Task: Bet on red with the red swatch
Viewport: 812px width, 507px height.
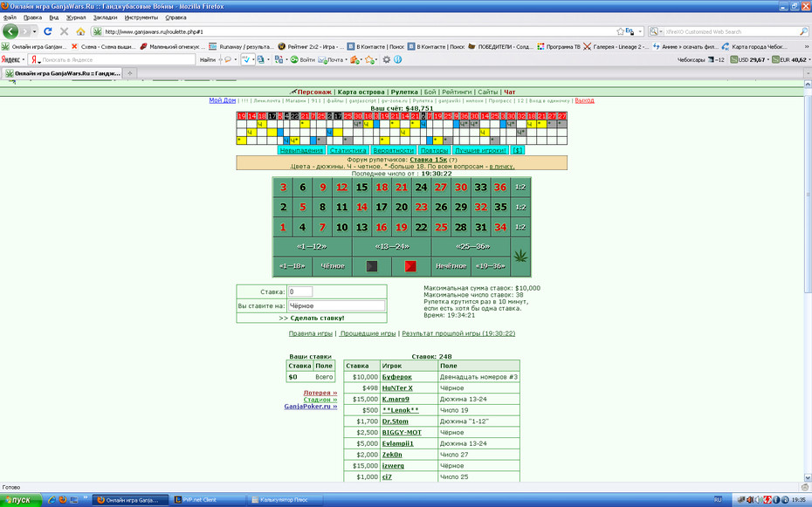Action: (x=410, y=266)
